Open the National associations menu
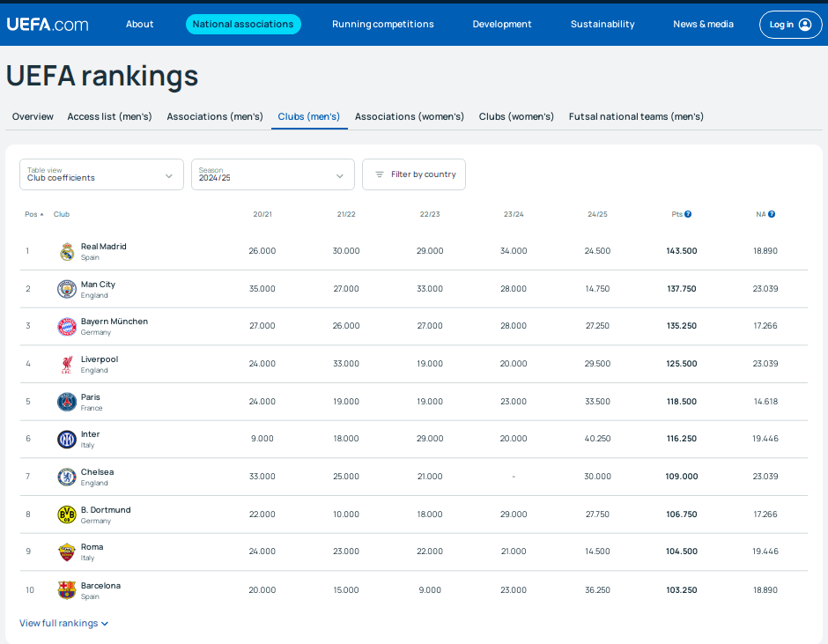 pyautogui.click(x=243, y=25)
